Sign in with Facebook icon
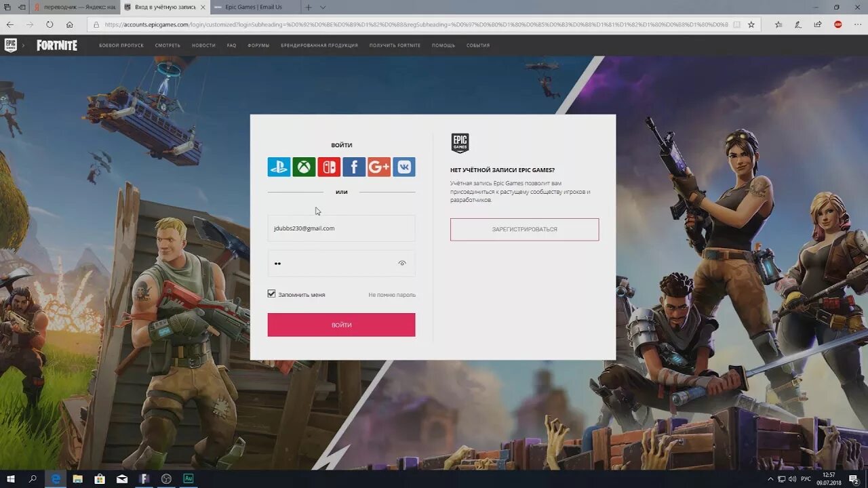Viewport: 868px width, 488px height. 354,167
